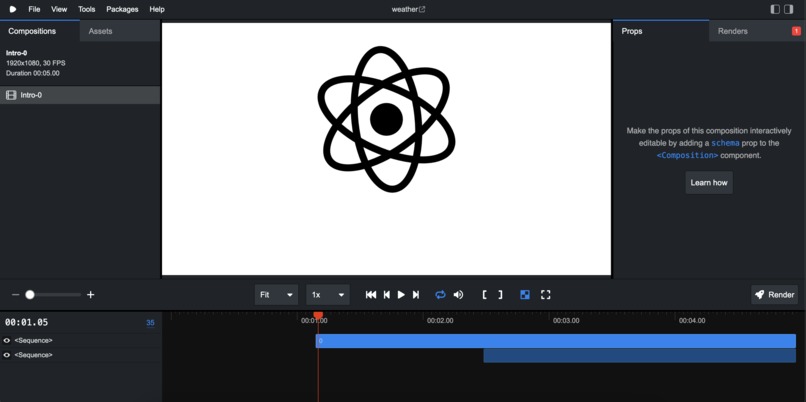The height and width of the screenshot is (402, 806).
Task: Switch to the Assets tab
Action: tap(120, 31)
